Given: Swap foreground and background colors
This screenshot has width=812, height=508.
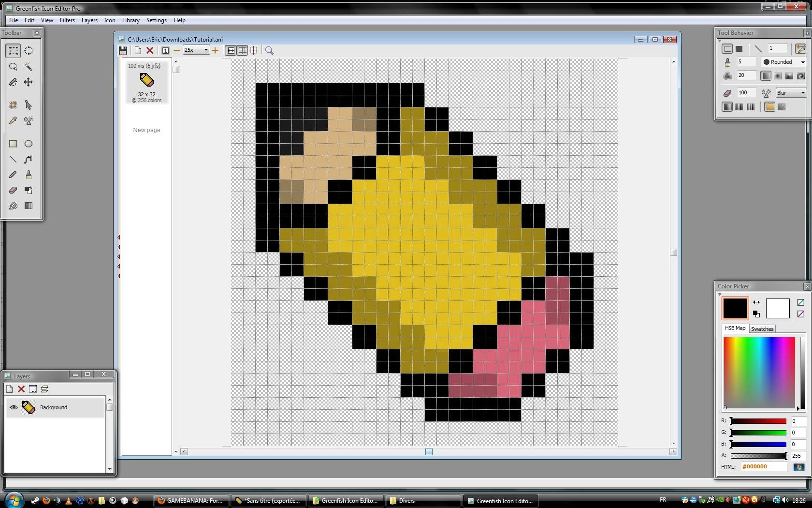Looking at the screenshot, I should [x=756, y=302].
